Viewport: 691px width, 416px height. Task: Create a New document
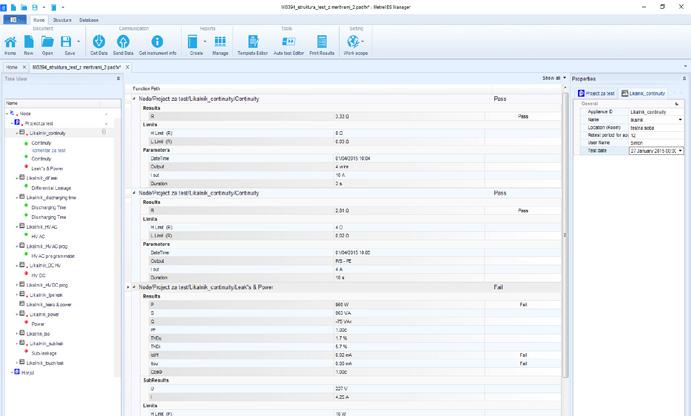point(29,42)
